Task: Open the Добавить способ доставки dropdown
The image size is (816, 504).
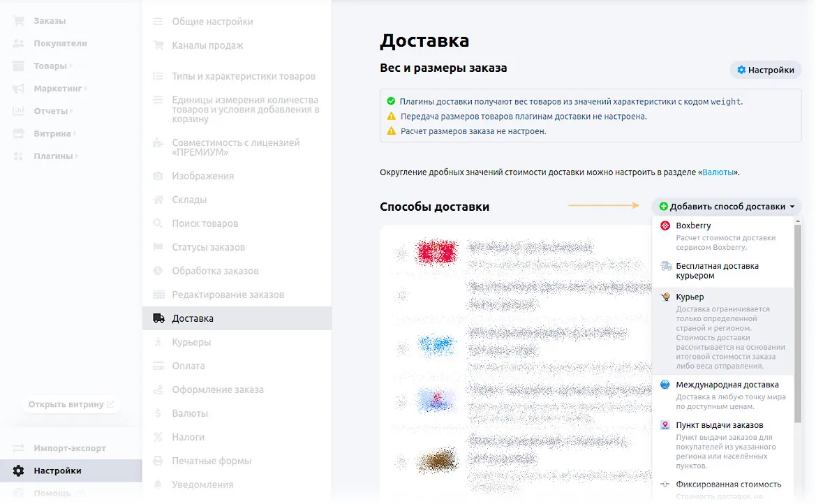Action: pyautogui.click(x=726, y=207)
